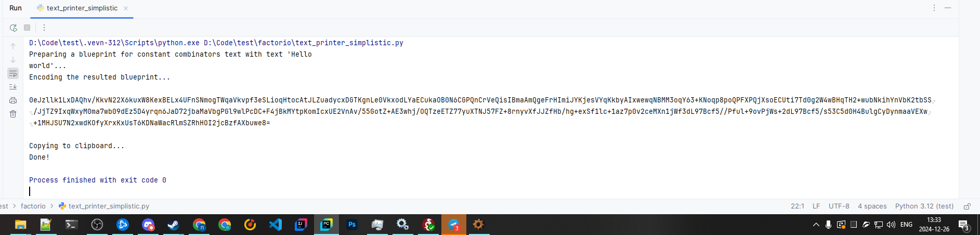Change the LF line separator

coord(816,206)
